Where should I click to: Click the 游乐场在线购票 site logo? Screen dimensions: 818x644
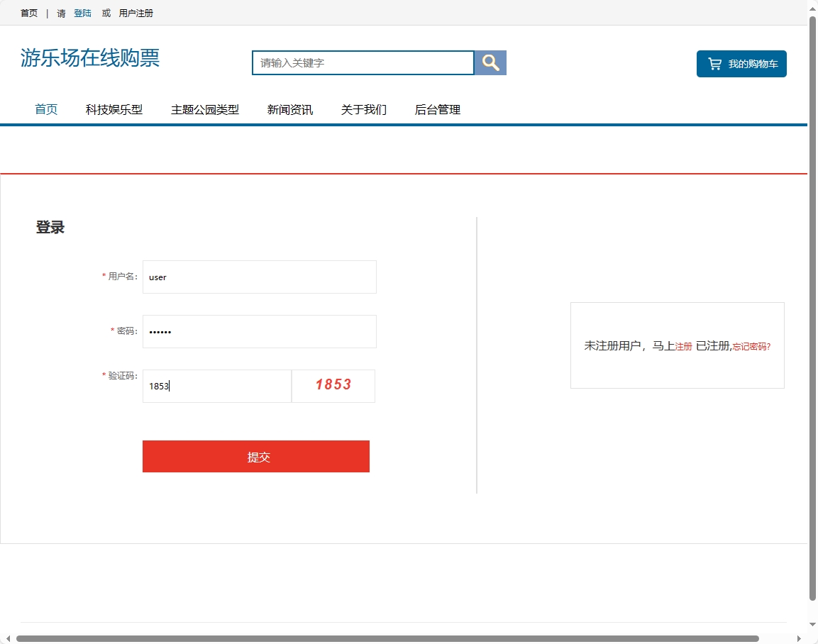(89, 58)
